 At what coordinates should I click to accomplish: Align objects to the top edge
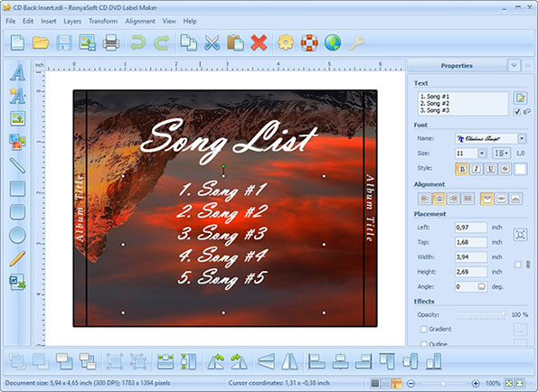coord(387,361)
